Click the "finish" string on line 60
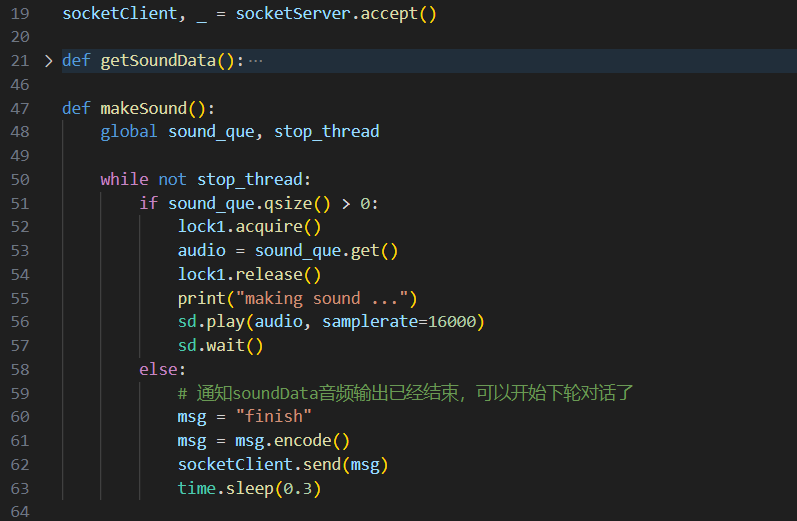797x521 pixels. pyautogui.click(x=273, y=417)
